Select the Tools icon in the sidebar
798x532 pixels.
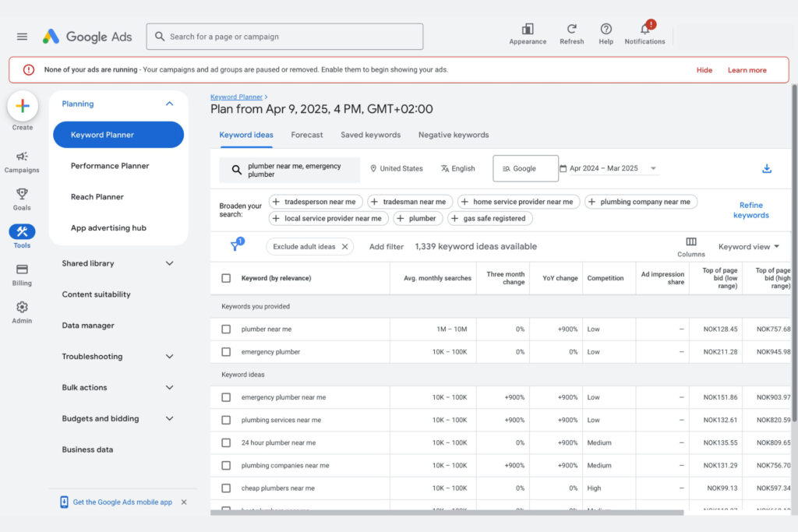[x=21, y=231]
